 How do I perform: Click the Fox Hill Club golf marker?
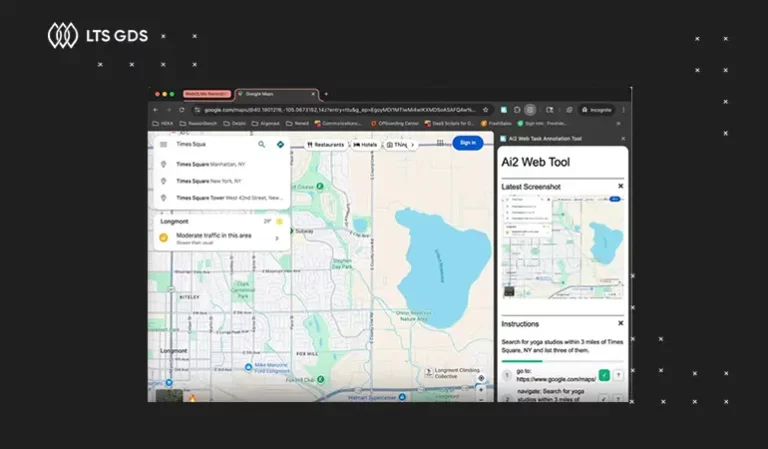coord(320,379)
